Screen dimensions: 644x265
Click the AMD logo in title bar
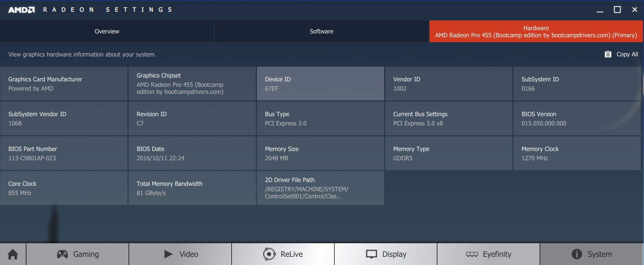[x=21, y=10]
